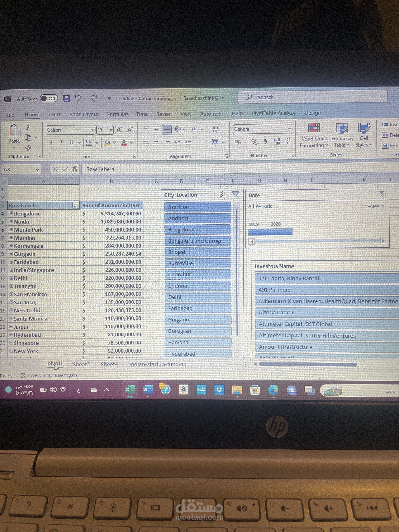Image resolution: width=399 pixels, height=532 pixels.
Task: Toggle Italic formatting
Action: pos(61,143)
